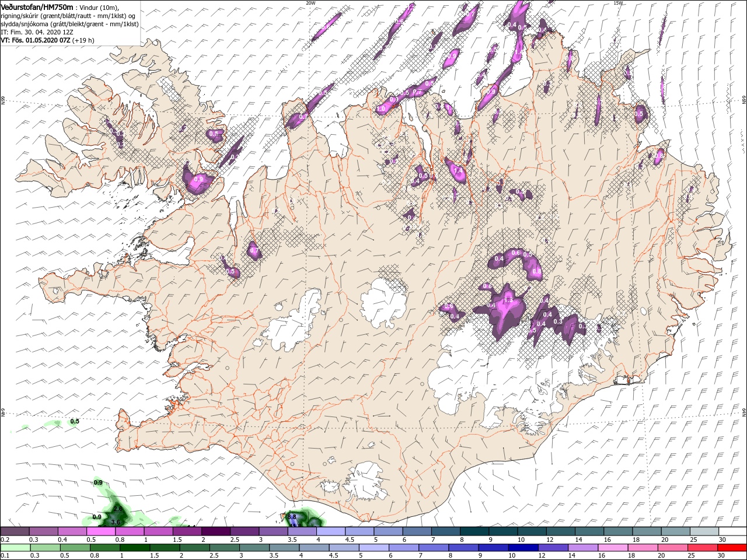Click the 3.6 rain value offshore south
The width and height of the screenshot is (747, 560).
pyautogui.click(x=115, y=521)
